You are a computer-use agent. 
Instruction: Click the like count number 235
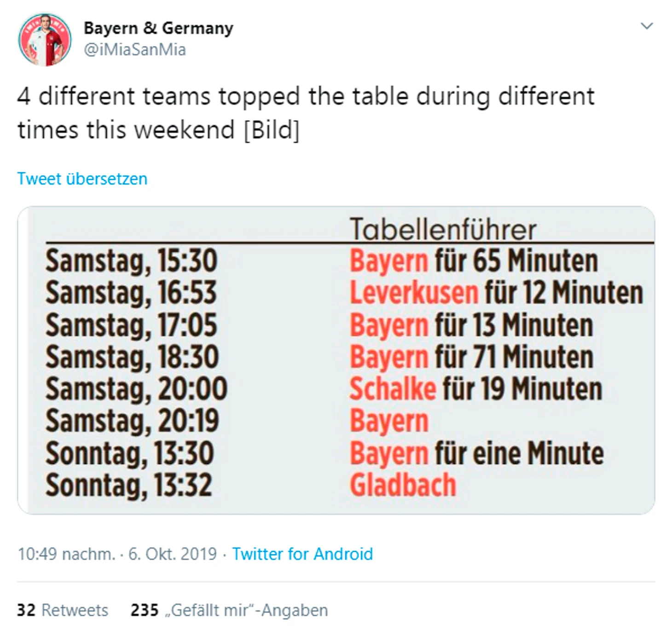coord(143,610)
